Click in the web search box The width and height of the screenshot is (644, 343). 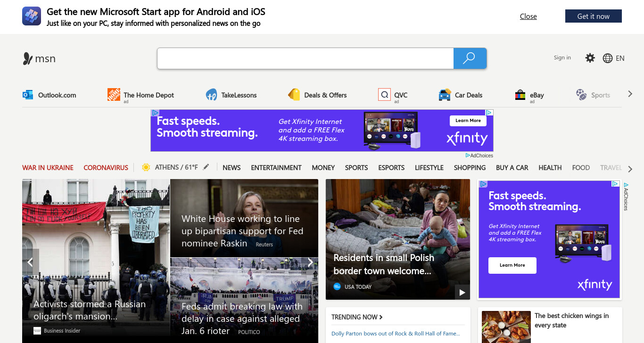click(x=305, y=58)
